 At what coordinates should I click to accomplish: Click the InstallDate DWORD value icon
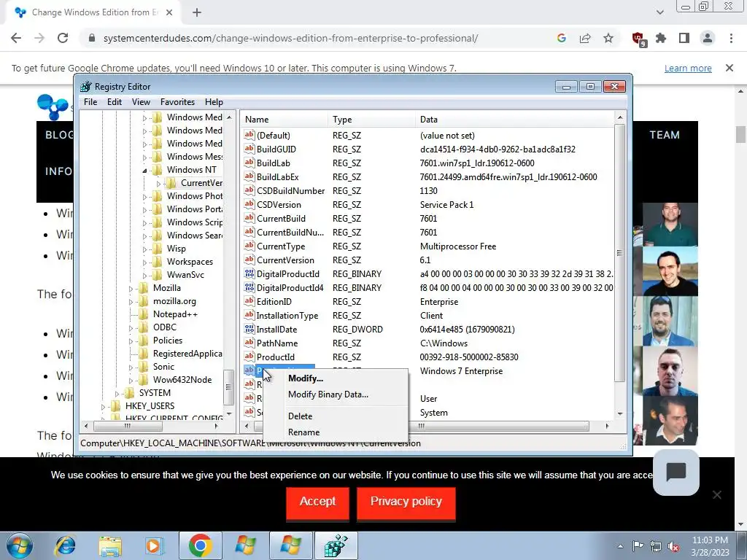249,329
